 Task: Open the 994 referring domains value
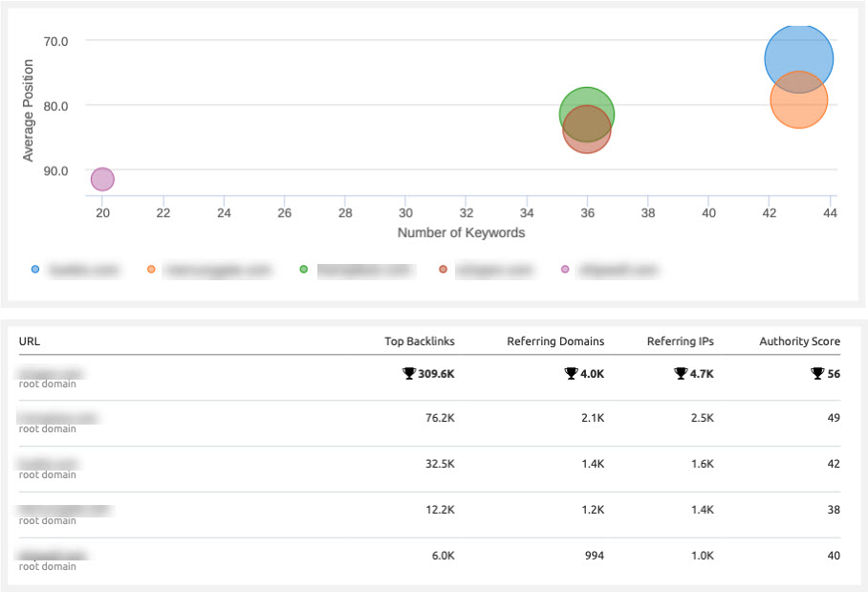[x=594, y=557]
